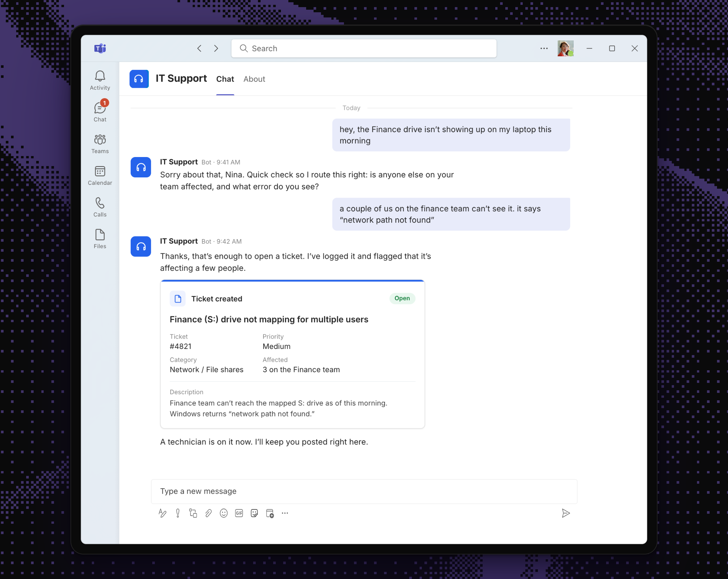Click the 'network path not found' sent message
728x579 pixels.
(x=451, y=214)
